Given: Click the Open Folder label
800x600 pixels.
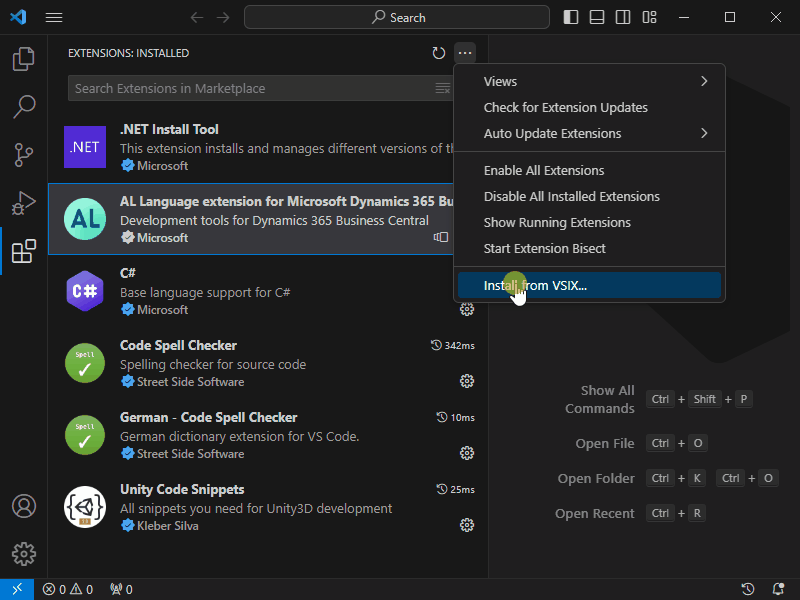Looking at the screenshot, I should tap(596, 479).
